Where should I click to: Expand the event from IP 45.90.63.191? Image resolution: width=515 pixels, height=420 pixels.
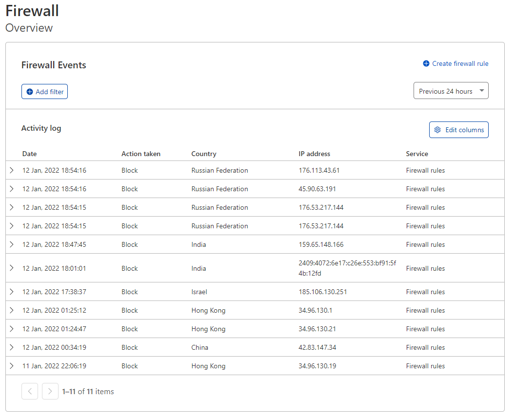[12, 189]
